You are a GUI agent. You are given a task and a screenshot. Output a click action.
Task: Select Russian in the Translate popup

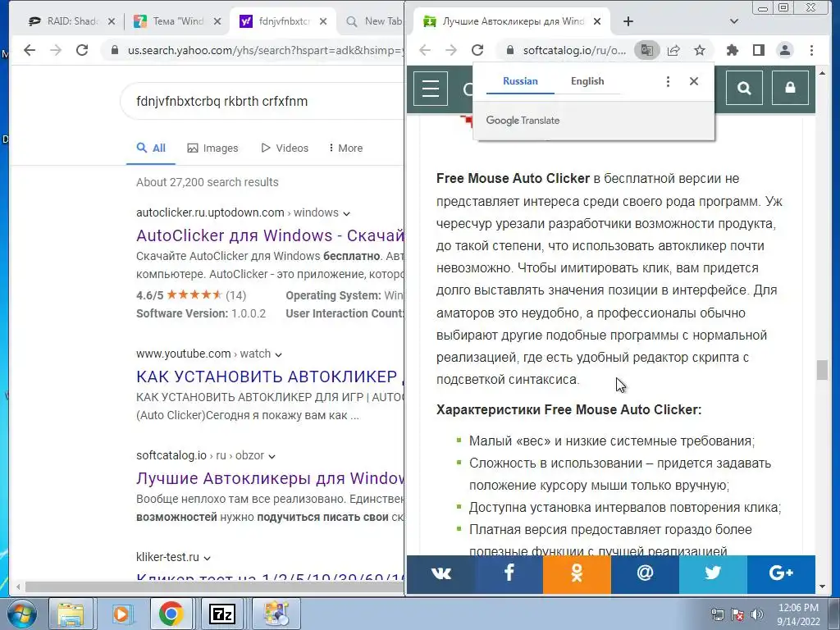point(520,81)
